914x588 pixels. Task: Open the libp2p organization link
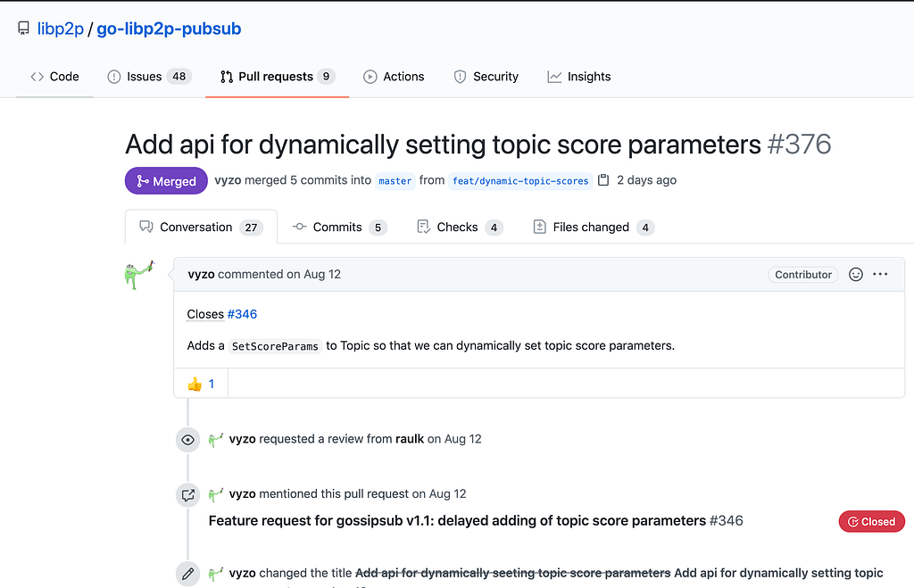(61, 29)
